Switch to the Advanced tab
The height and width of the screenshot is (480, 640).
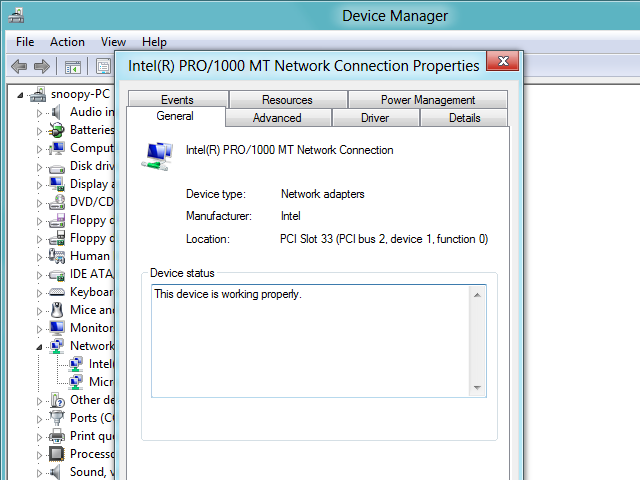tap(278, 118)
